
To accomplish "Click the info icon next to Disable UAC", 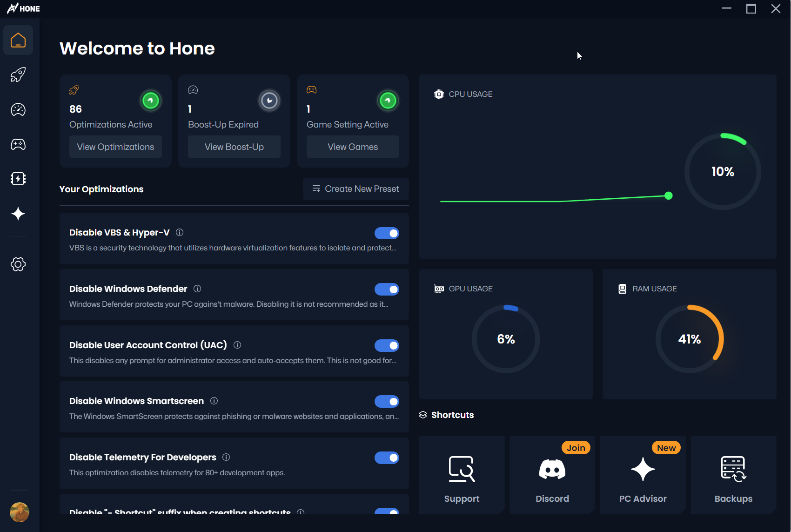I will pos(237,345).
